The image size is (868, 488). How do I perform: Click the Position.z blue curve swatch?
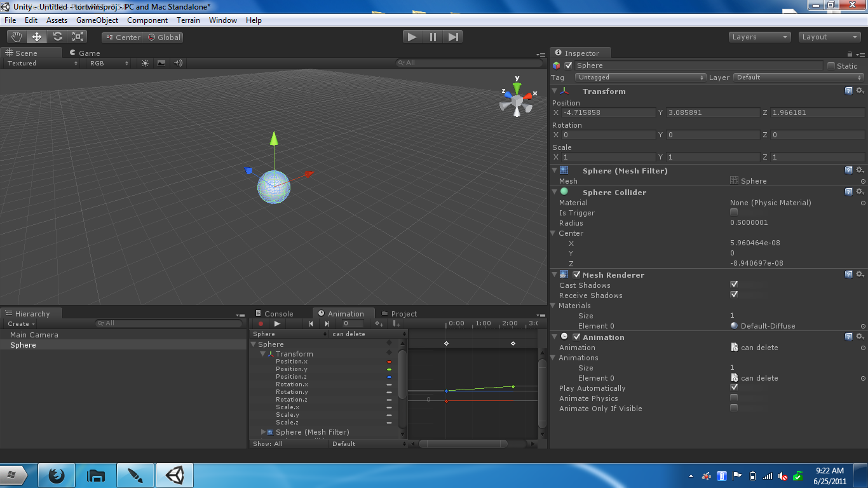pos(389,377)
